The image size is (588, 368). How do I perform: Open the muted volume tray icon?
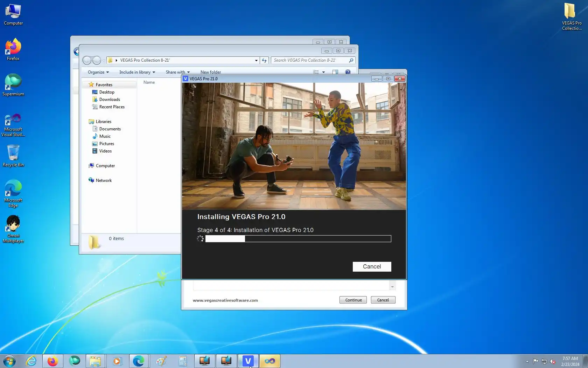click(x=553, y=361)
